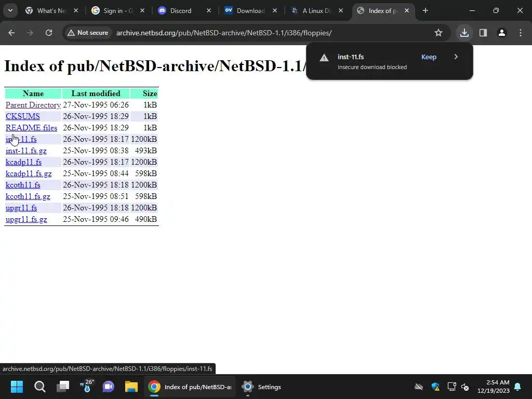Open the Parent Directory link
Image resolution: width=532 pixels, height=399 pixels.
click(33, 105)
